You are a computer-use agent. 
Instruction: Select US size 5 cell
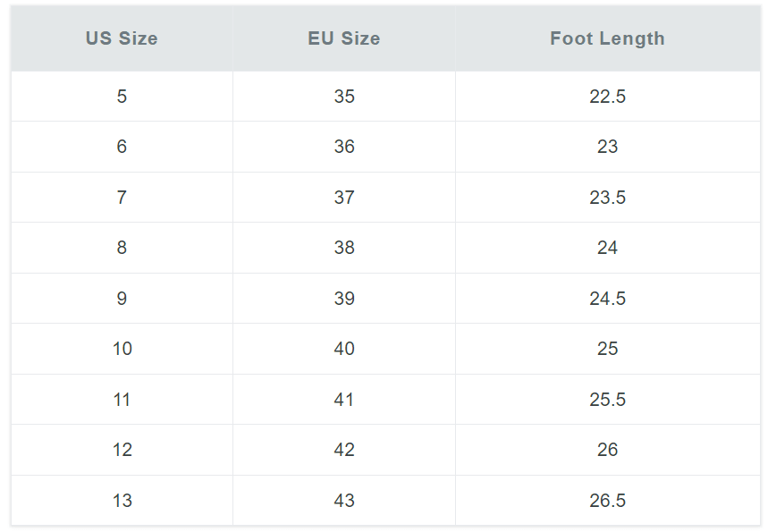point(122,97)
